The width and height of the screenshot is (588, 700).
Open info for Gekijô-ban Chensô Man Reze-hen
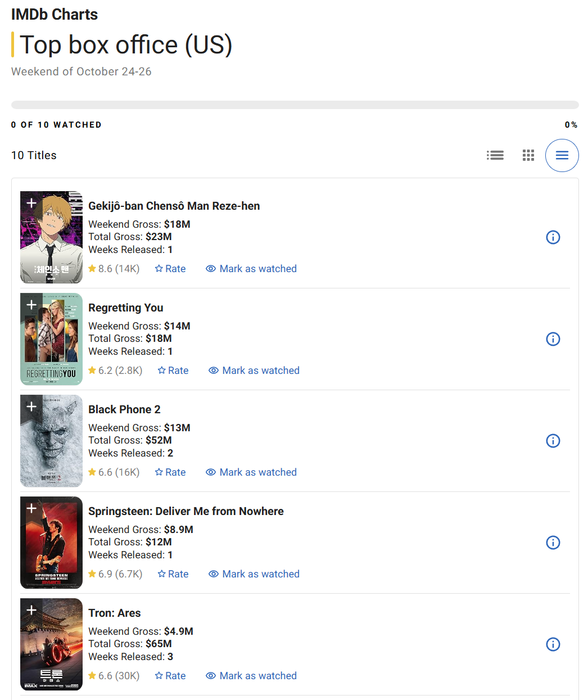pyautogui.click(x=553, y=237)
